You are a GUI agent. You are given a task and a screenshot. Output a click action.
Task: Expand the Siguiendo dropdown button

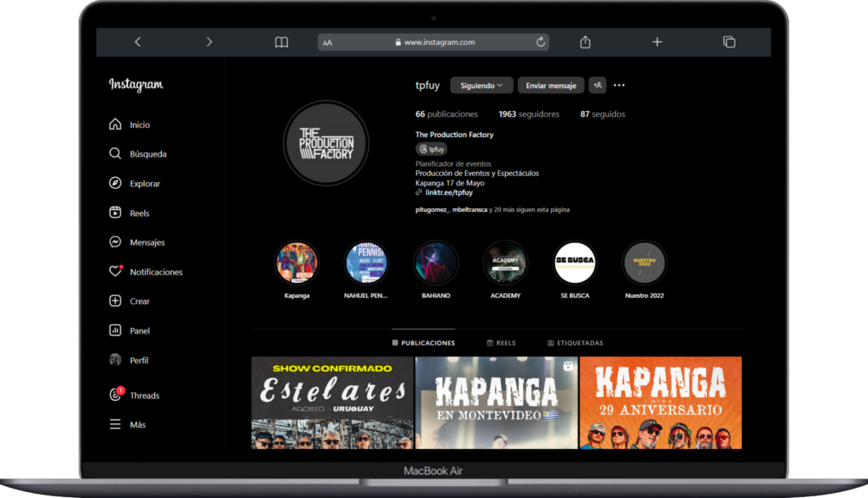pyautogui.click(x=481, y=86)
